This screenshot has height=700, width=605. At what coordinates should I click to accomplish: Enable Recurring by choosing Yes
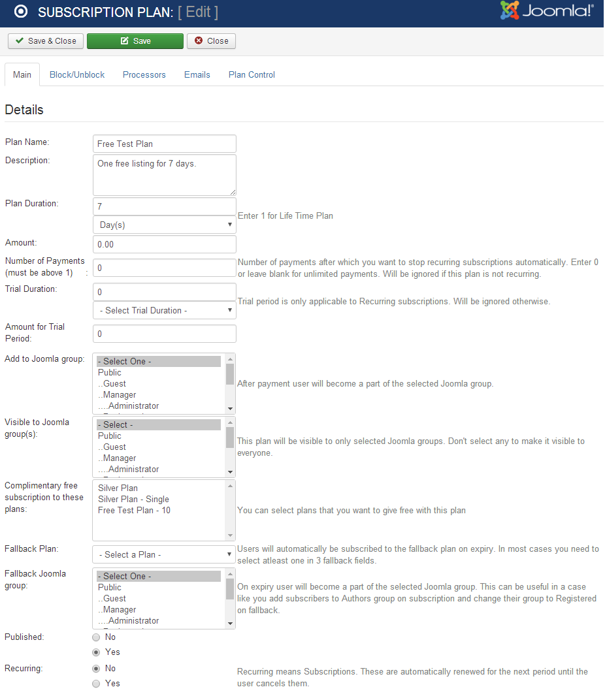point(96,684)
